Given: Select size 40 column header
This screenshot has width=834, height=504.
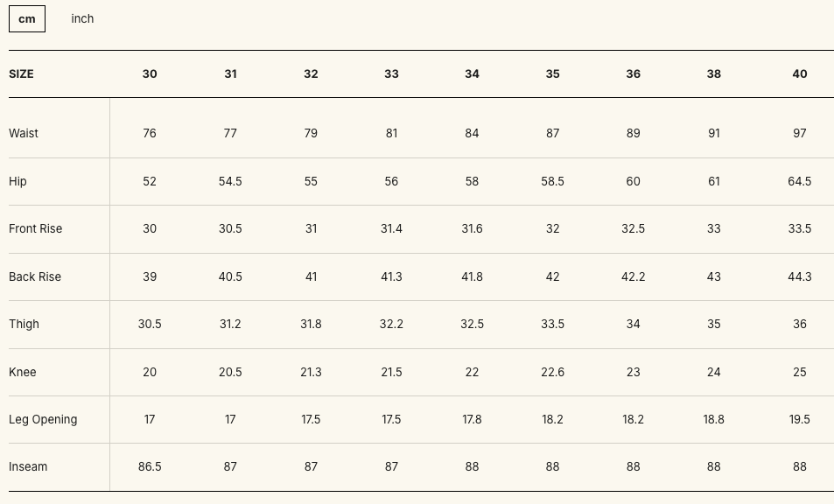Looking at the screenshot, I should pyautogui.click(x=799, y=74).
